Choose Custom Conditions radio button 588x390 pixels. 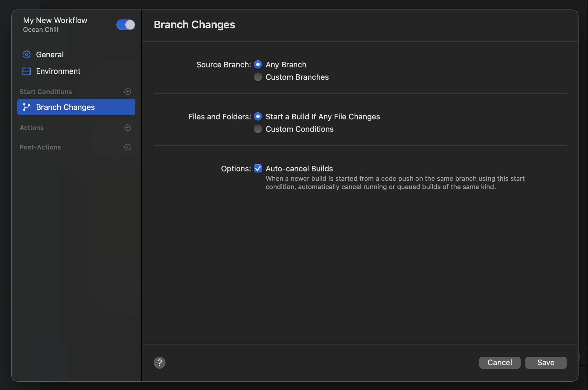pos(258,129)
